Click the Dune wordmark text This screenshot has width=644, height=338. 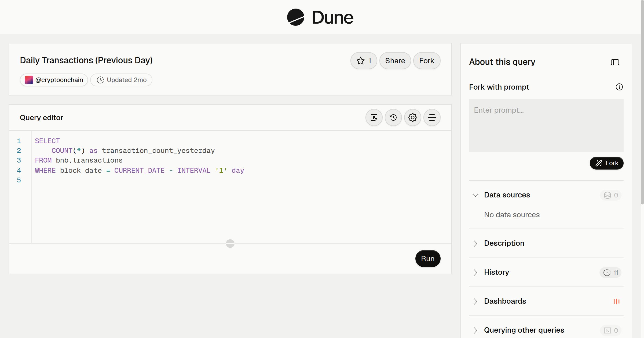point(332,17)
